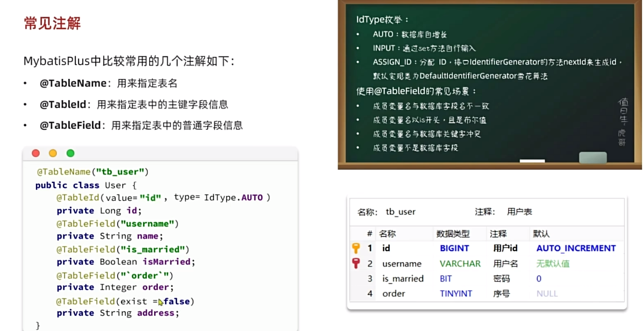Click the "TINYINT" data type cell
This screenshot has width=644, height=331.
tap(456, 293)
